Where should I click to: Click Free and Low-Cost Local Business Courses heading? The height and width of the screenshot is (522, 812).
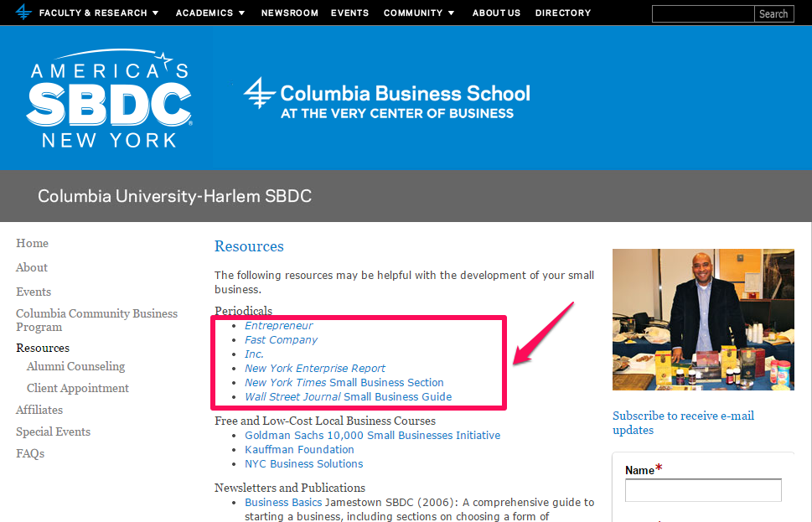[x=325, y=421]
